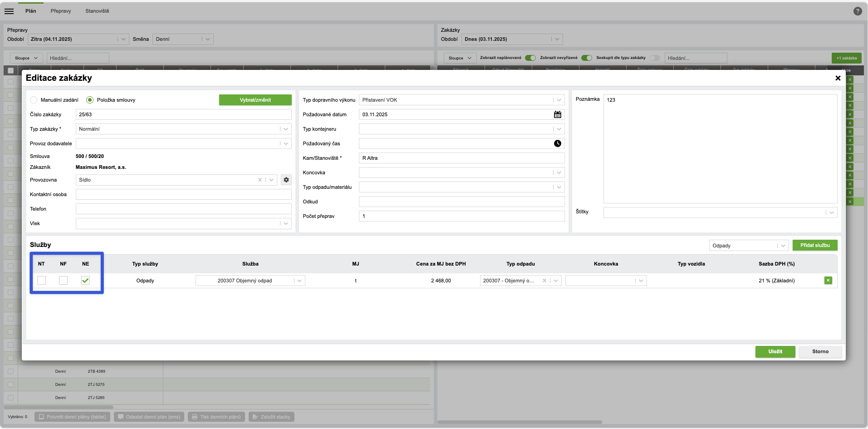Viewport: 868px width, 429px height.
Task: Open Sloupce dropdown in Přepravy panel
Action: coord(26,58)
